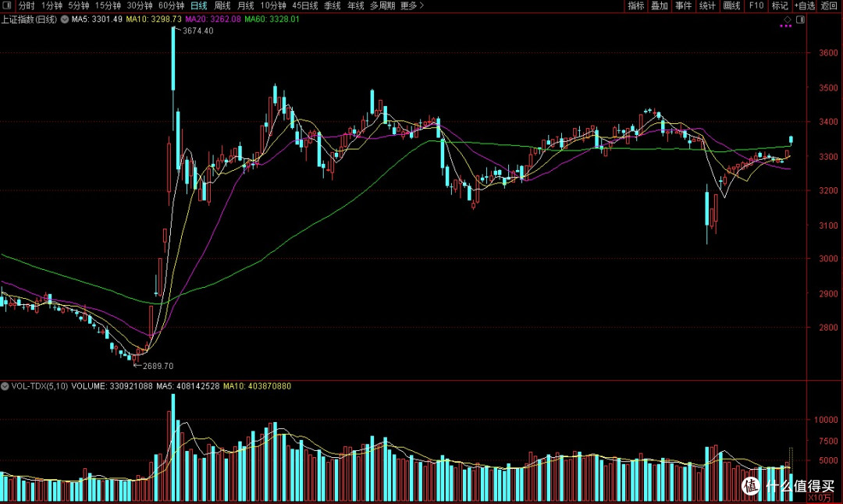The image size is (843, 504).
Task: Click the volume MA10: 403870880 value
Action: point(257,386)
